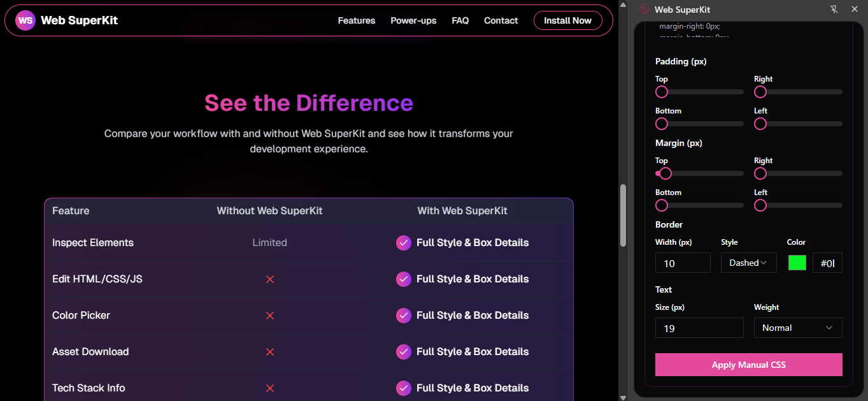Select Power-ups in the navigation menu
The image size is (868, 401).
(413, 20)
